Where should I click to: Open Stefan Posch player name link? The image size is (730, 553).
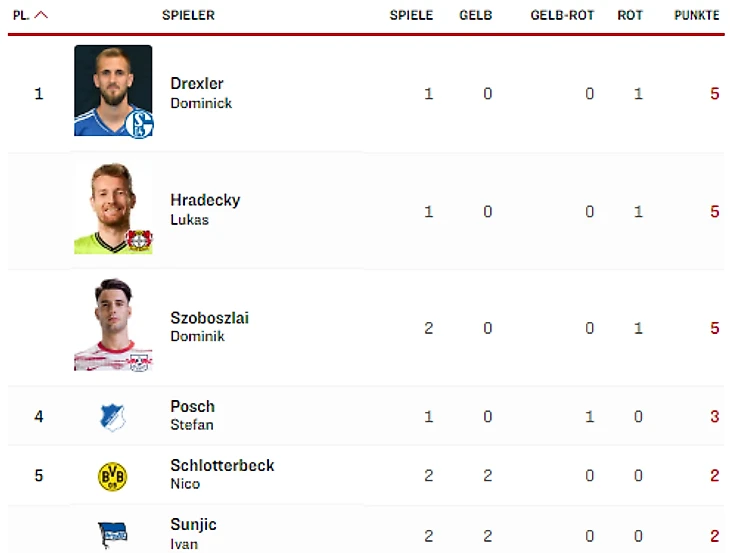[192, 415]
